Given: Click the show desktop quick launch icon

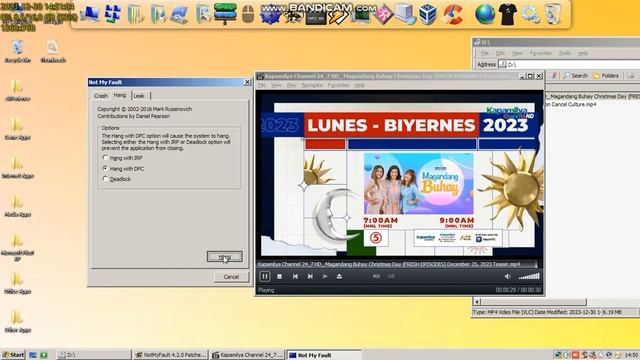Looking at the screenshot, I should 33,355.
